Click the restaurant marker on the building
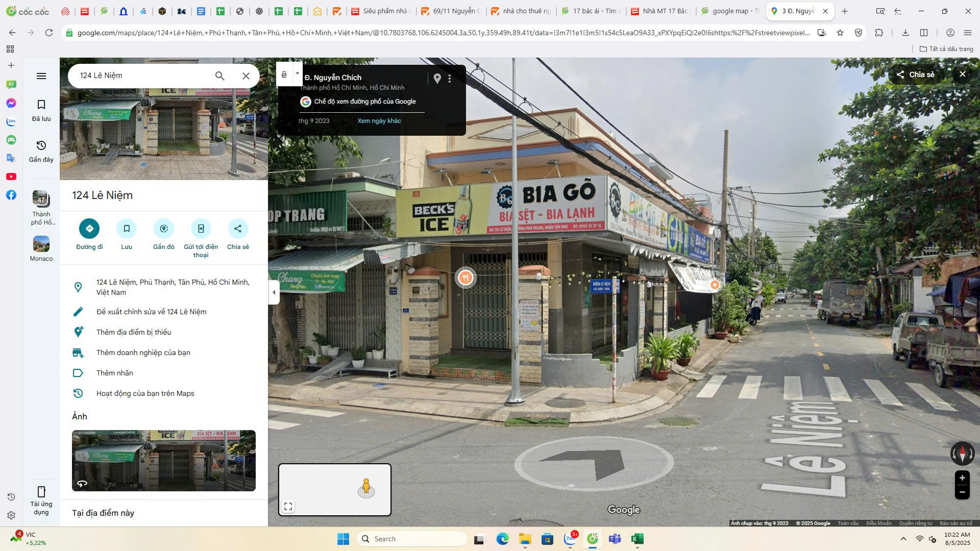This screenshot has width=980, height=551. coord(465,278)
